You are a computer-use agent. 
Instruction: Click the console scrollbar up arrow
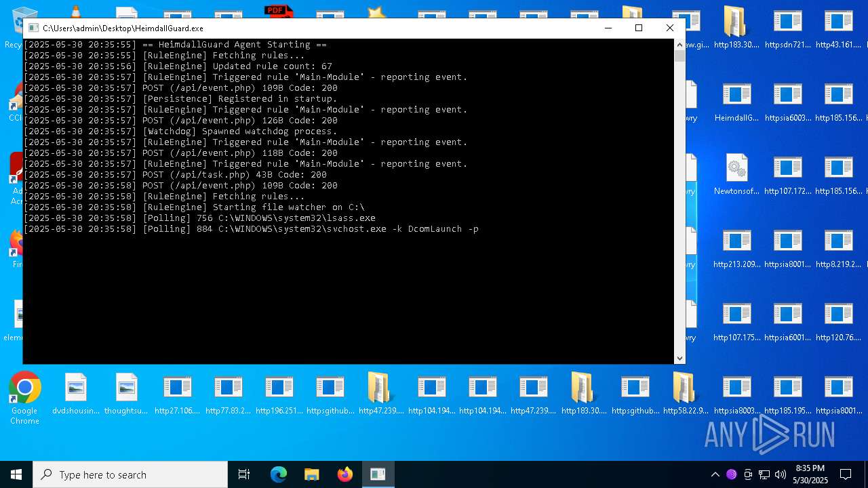click(679, 45)
